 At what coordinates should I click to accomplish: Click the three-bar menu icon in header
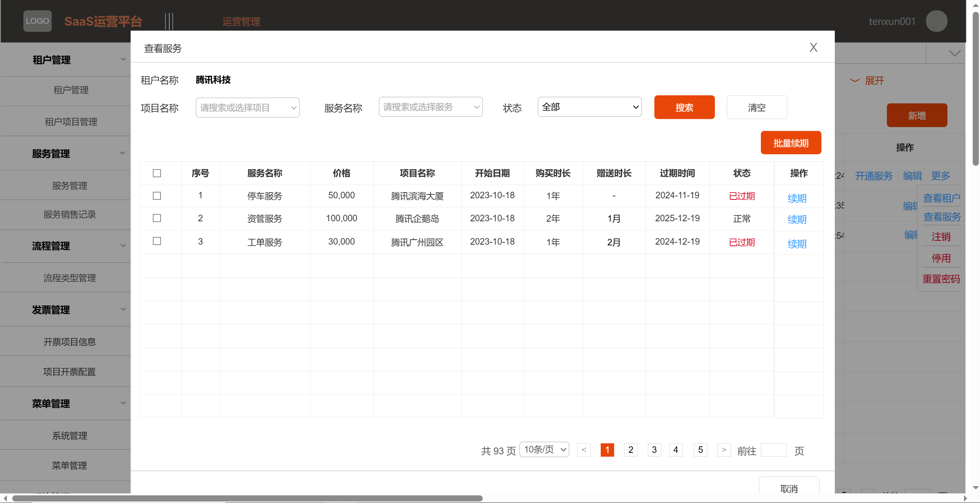click(x=169, y=21)
